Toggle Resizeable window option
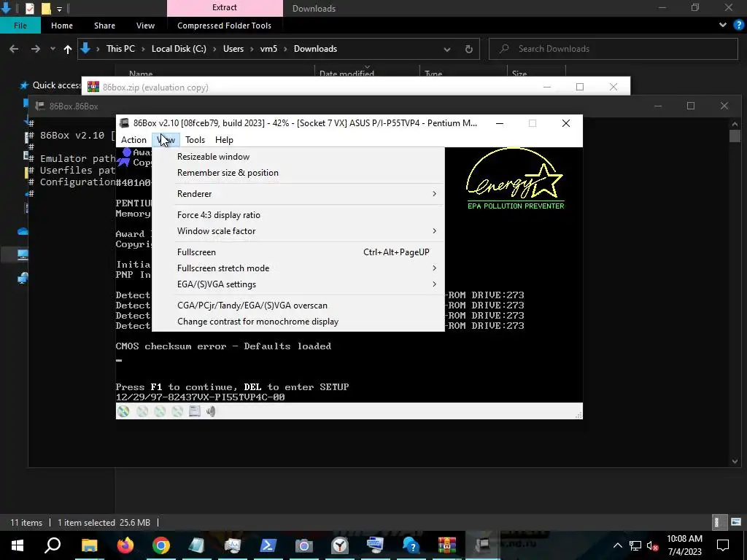The image size is (747, 560). tap(298, 157)
